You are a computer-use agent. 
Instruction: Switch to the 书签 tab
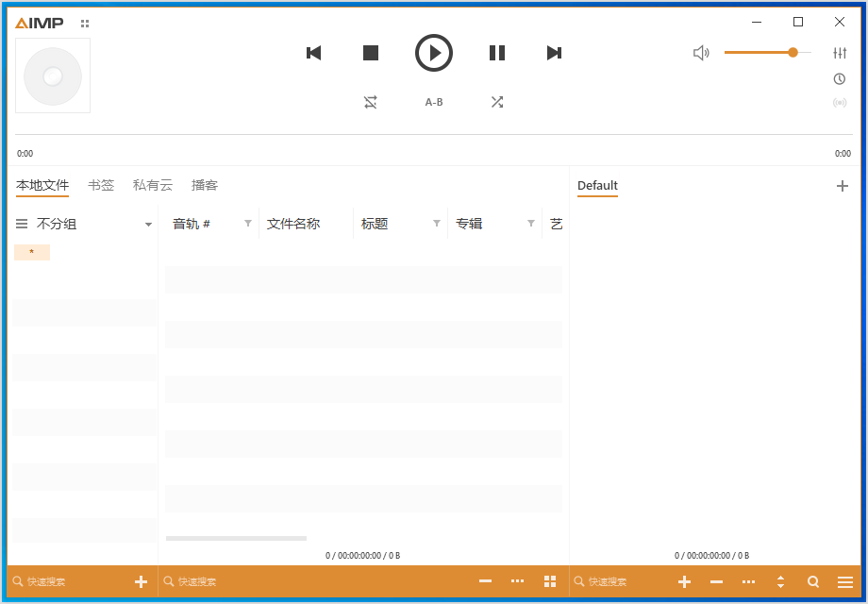point(101,185)
